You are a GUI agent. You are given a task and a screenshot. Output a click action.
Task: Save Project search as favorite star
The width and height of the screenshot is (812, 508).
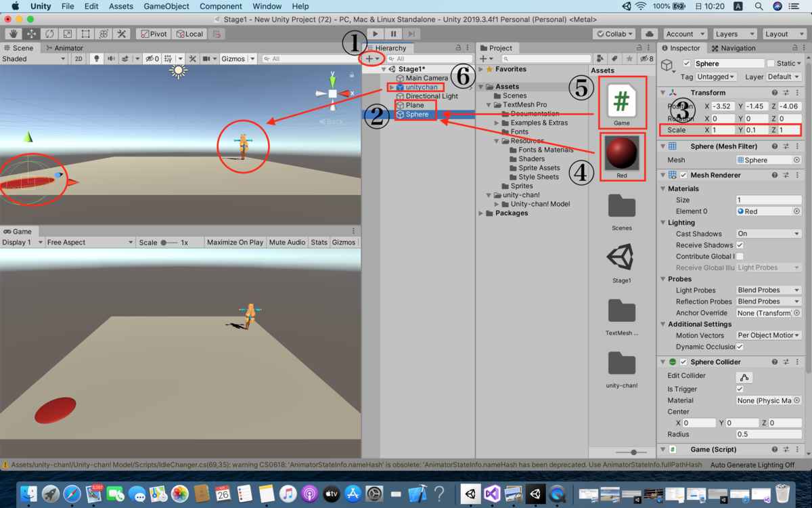coord(629,59)
